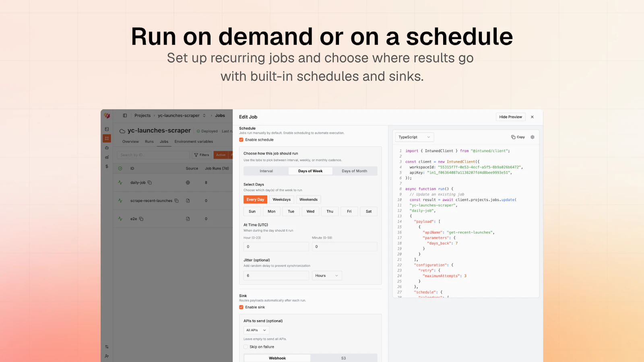Click the status check icon in table header
The width and height of the screenshot is (644, 362).
(x=120, y=169)
